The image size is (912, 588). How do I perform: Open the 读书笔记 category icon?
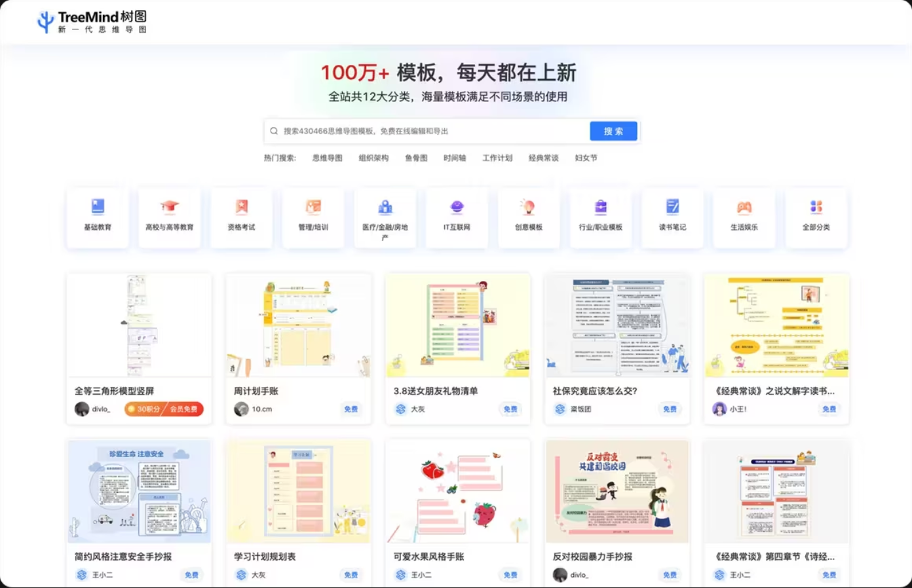(672, 218)
